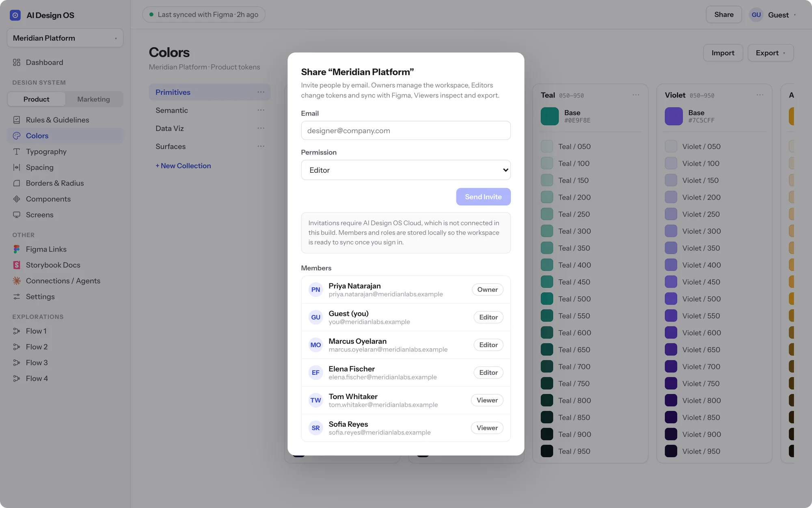The image size is (812, 508).
Task: Click the Send Invite button
Action: click(483, 197)
